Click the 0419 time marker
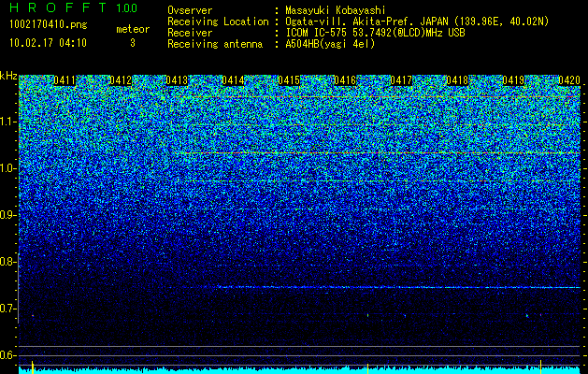This screenshot has height=374, width=588. coord(513,80)
